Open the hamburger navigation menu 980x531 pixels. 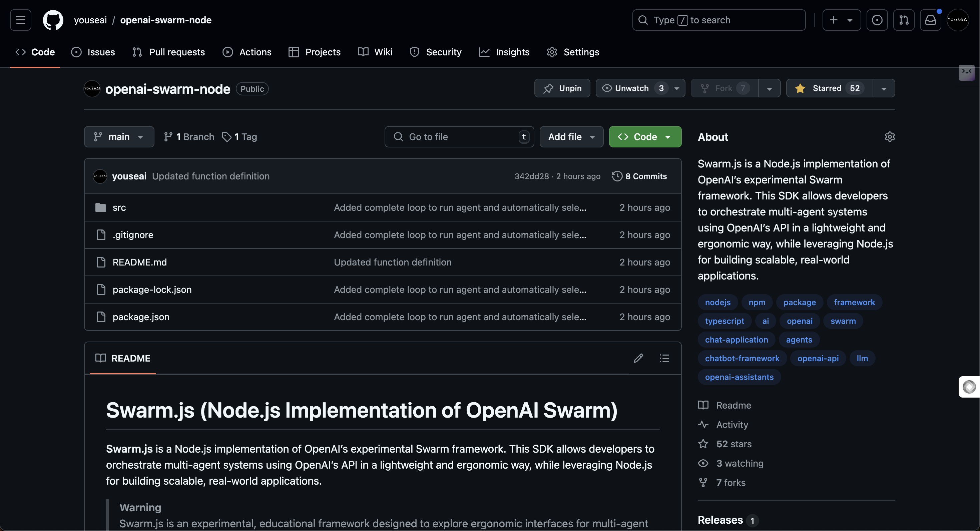[x=21, y=20]
